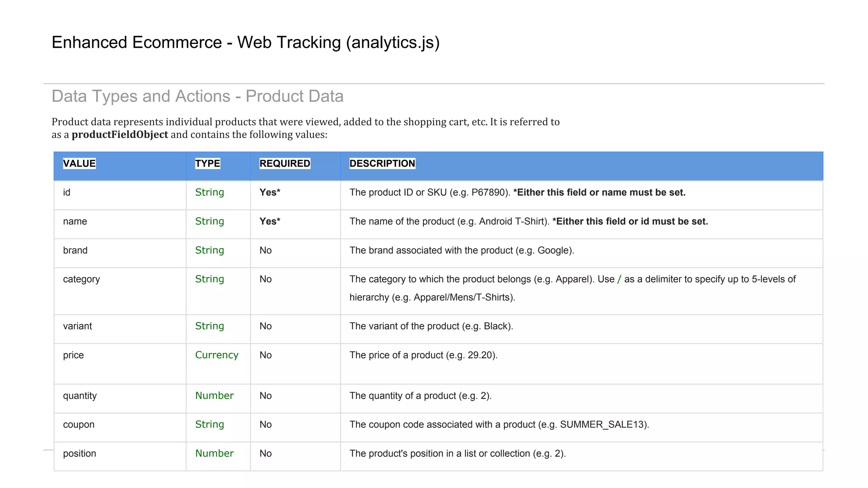
Task: Click bold note 'Either this field or id must be set.'
Action: (632, 221)
